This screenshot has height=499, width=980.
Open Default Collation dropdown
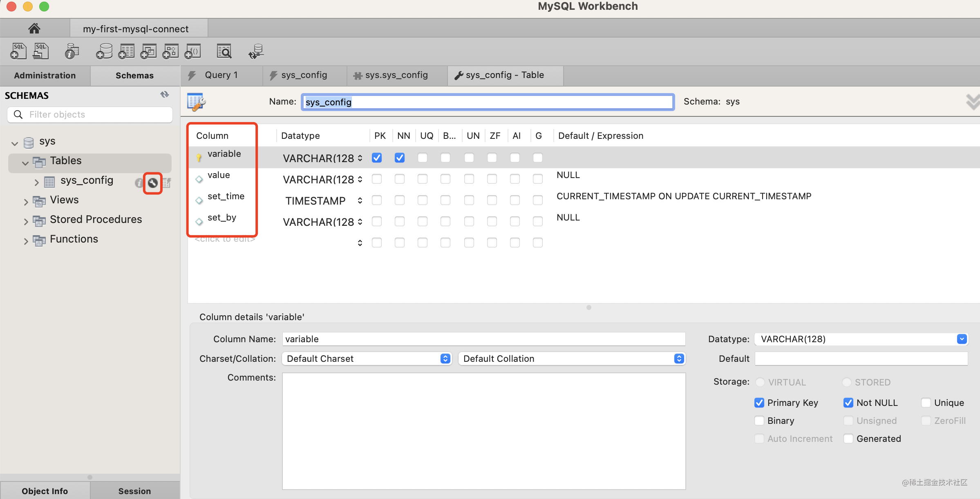(572, 359)
